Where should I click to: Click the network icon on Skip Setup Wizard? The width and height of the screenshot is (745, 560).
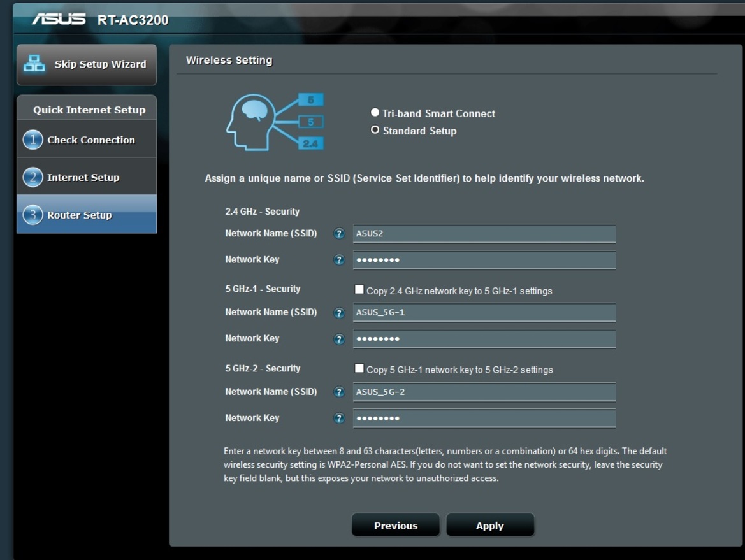pyautogui.click(x=34, y=63)
